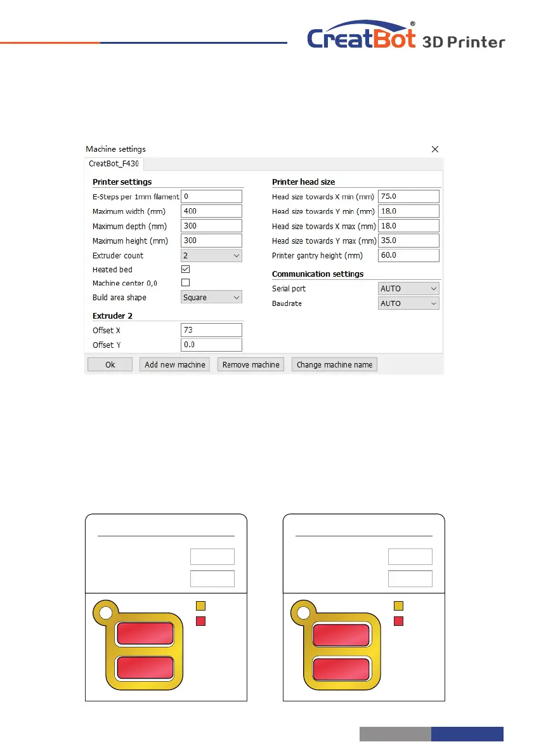Edit the Extruder 2 Offset Y field

tap(211, 345)
